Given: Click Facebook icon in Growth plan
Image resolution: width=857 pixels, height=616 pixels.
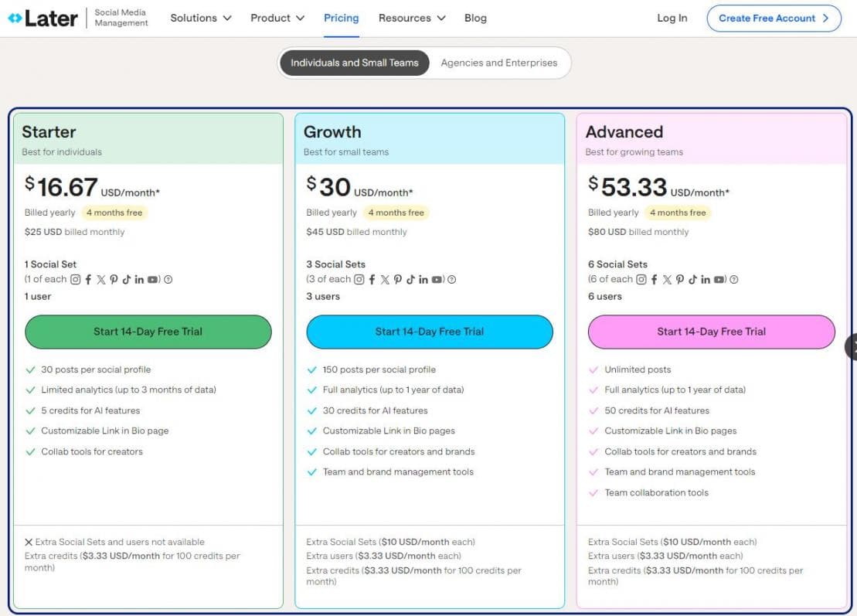Looking at the screenshot, I should (372, 280).
